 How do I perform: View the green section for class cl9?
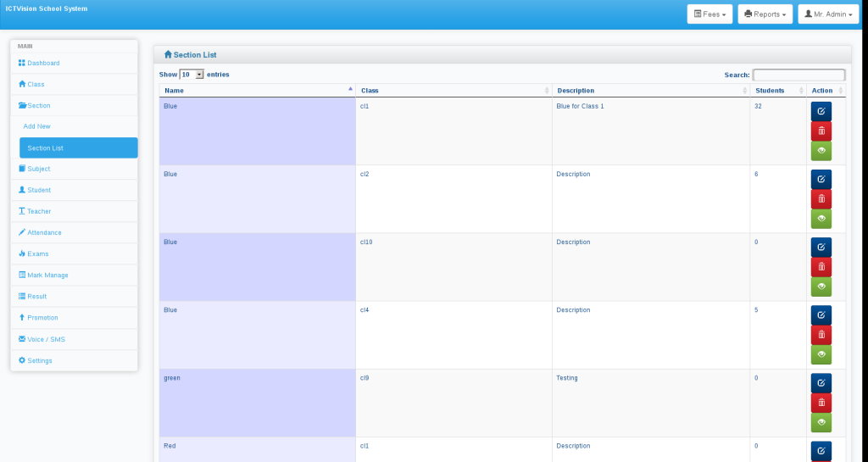[x=821, y=423]
